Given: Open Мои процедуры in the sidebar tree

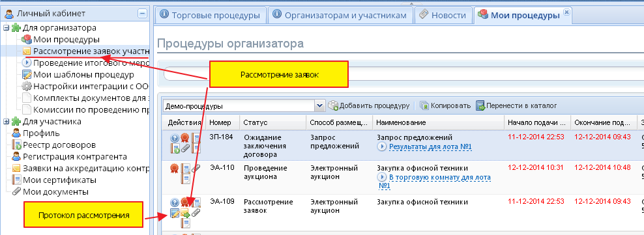Looking at the screenshot, I should [x=66, y=40].
